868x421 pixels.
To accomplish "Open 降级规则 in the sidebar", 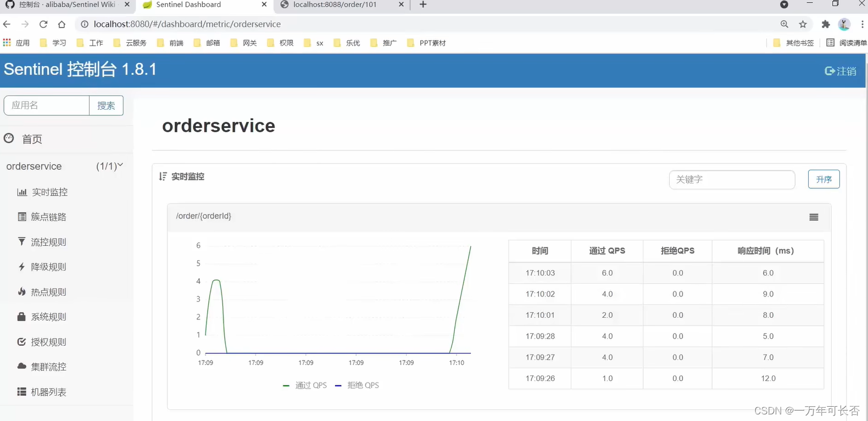I will 48,267.
